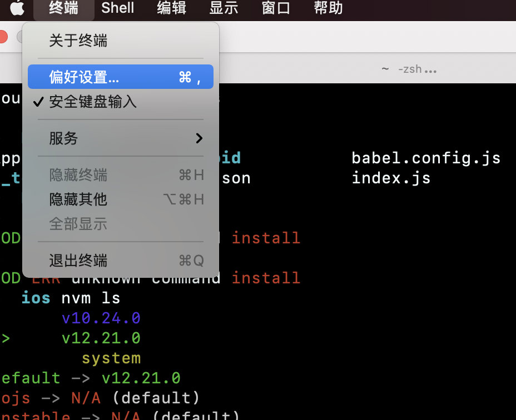Open the Shell menu
516x420 pixels.
pyautogui.click(x=117, y=8)
